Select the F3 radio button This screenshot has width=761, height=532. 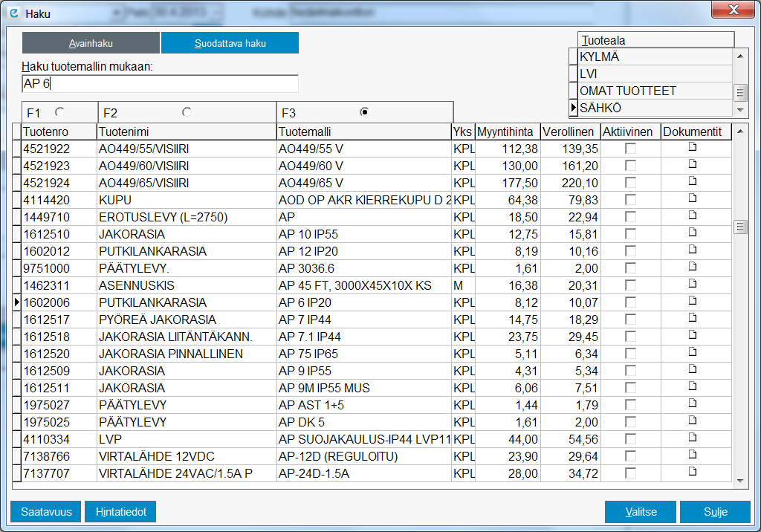(364, 112)
